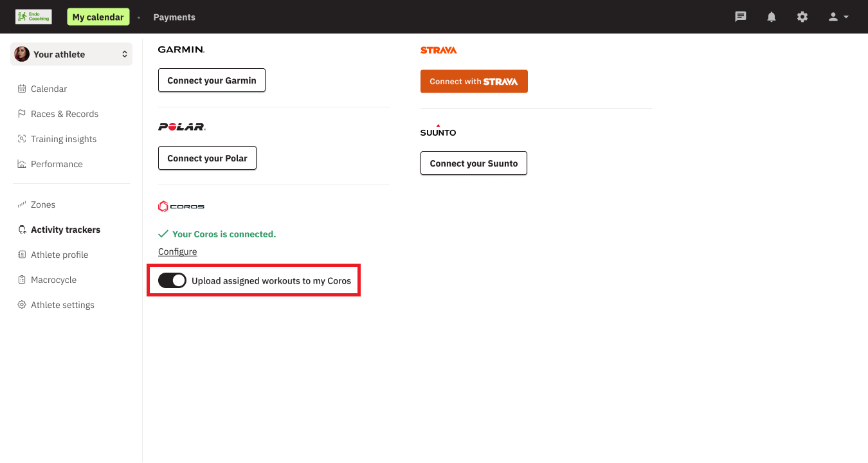Click 'Upload assigned workouts to my Coros' label
The image size is (868, 463).
click(271, 280)
